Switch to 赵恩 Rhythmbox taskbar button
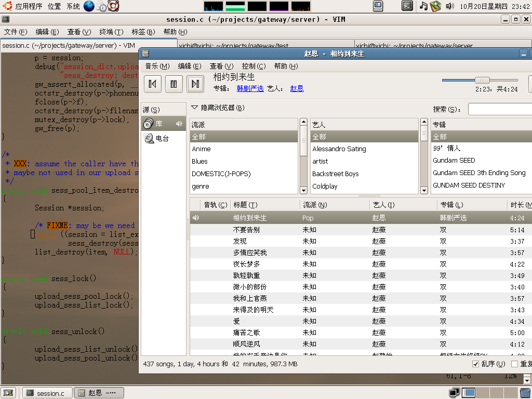The height and width of the screenshot is (399, 532). (99, 393)
